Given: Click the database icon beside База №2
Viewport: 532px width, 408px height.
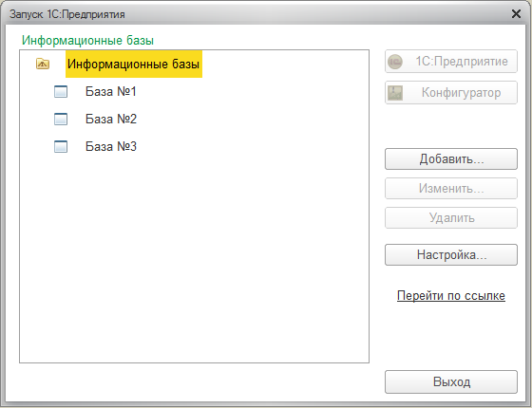Looking at the screenshot, I should 61,119.
